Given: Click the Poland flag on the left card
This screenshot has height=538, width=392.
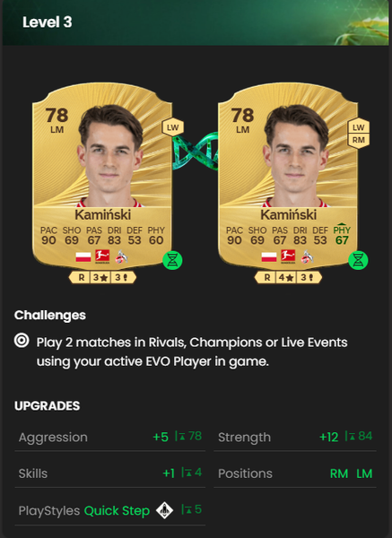Looking at the screenshot, I should click(83, 256).
